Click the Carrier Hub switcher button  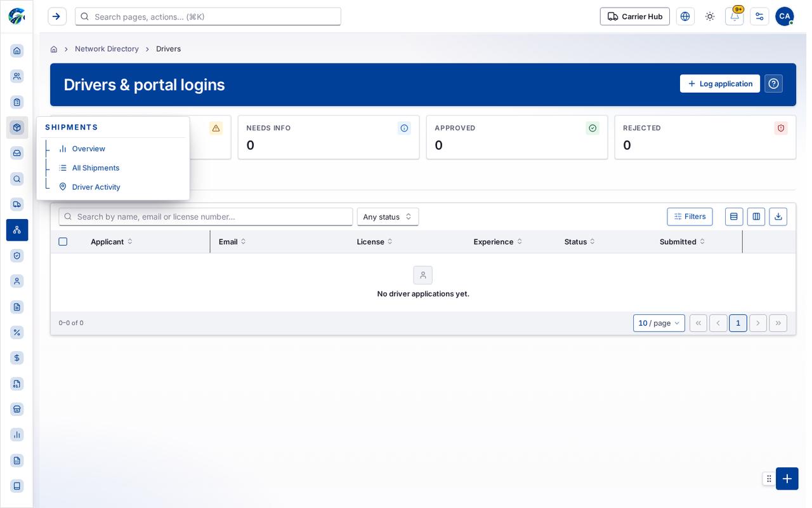[x=635, y=17]
